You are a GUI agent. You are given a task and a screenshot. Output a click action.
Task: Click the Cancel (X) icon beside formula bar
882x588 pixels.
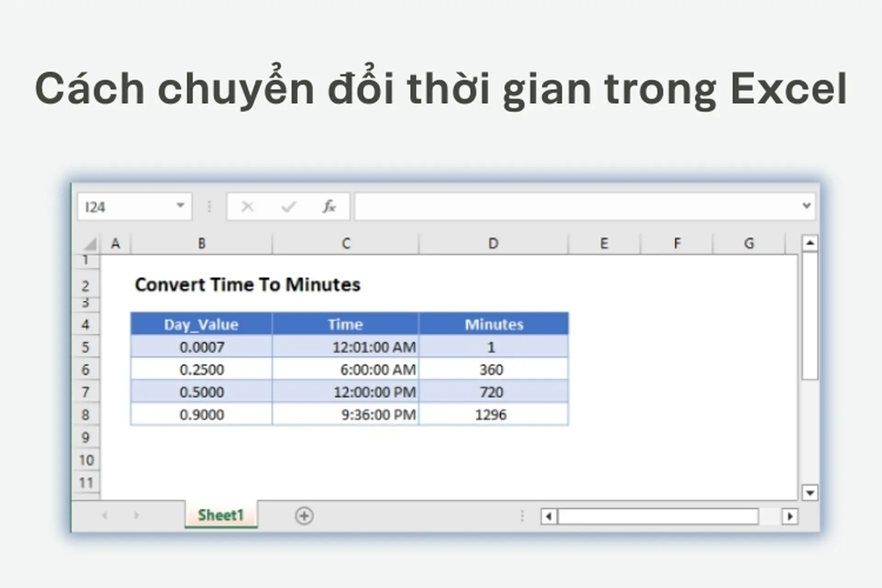pos(247,206)
